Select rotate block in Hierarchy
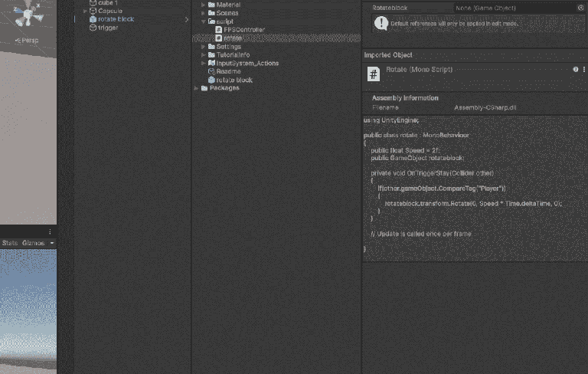 pos(116,19)
